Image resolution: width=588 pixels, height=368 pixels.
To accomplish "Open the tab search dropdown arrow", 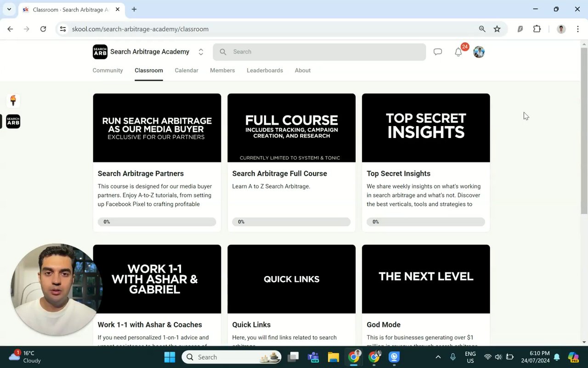I will pos(9,9).
